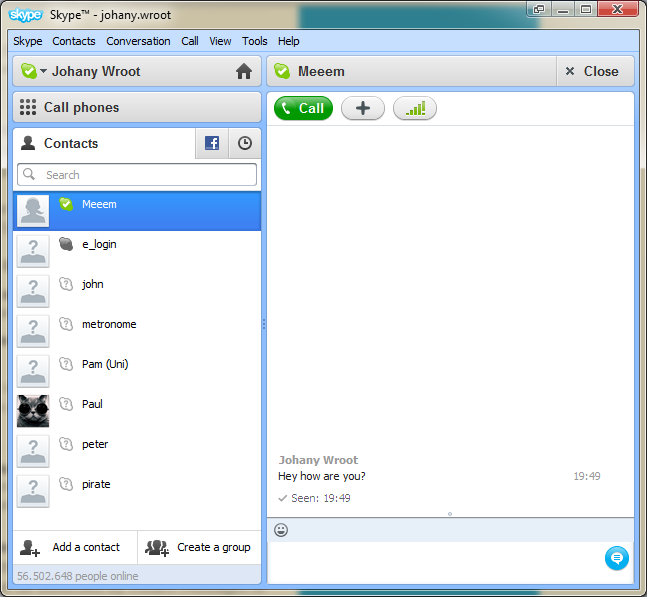Click the pending status icon beside john
647x597 pixels.
click(x=66, y=284)
